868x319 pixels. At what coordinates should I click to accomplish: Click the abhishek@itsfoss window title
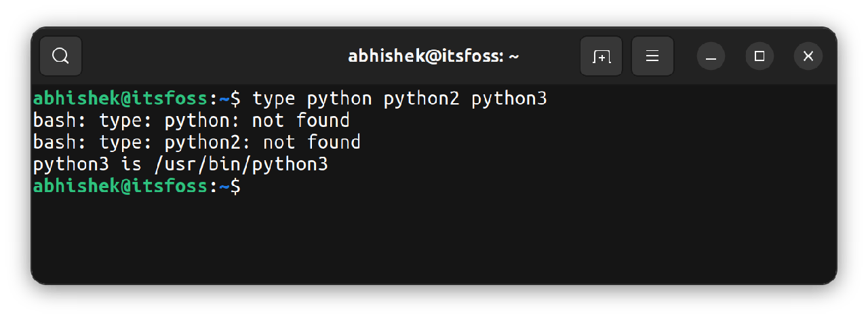pos(433,56)
